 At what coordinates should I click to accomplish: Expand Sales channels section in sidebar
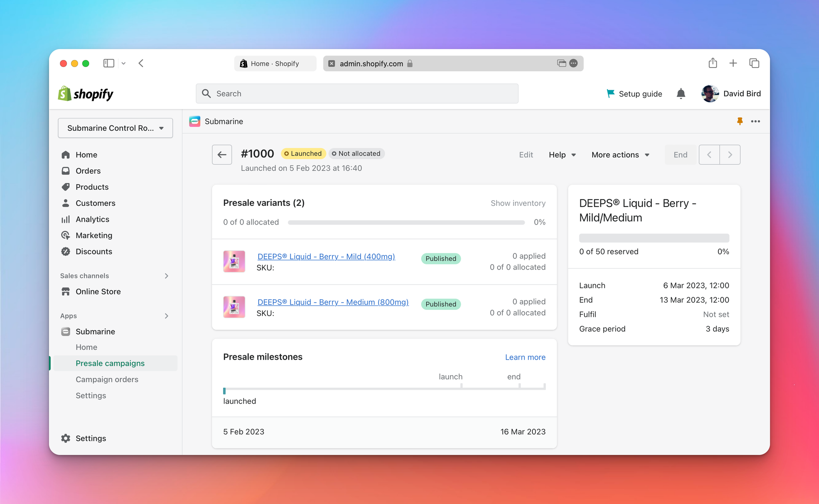(x=167, y=275)
